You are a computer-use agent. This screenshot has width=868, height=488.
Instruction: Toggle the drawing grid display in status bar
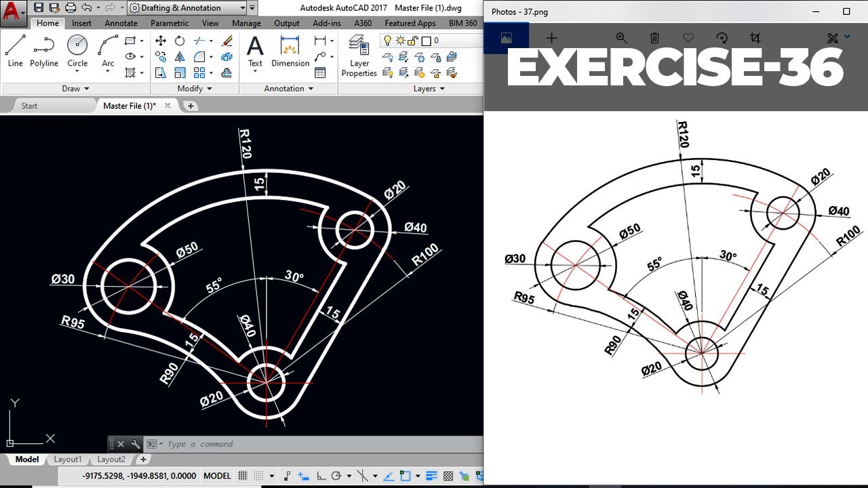click(242, 476)
